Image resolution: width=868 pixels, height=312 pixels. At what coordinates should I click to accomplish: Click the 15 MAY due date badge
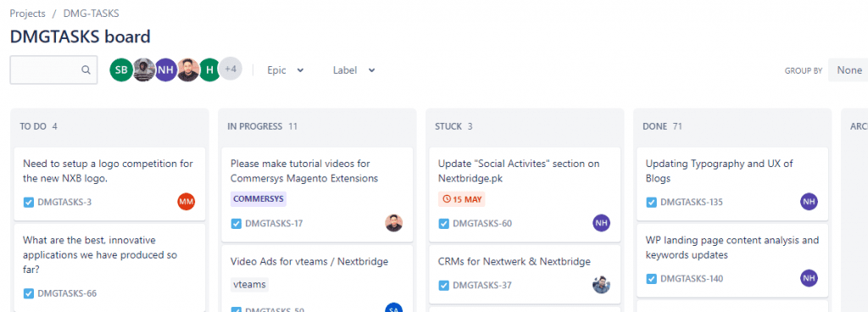click(462, 200)
